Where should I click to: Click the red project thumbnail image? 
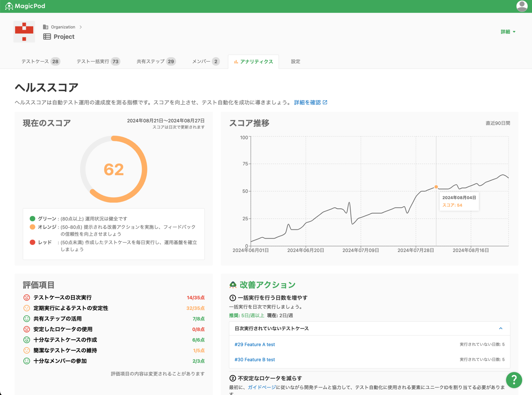tap(24, 32)
